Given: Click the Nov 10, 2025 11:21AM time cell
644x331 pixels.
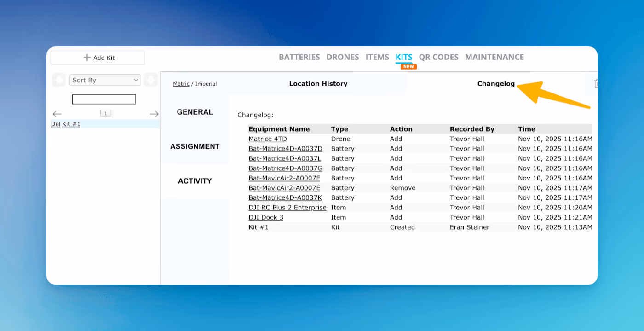Looking at the screenshot, I should 555,217.
